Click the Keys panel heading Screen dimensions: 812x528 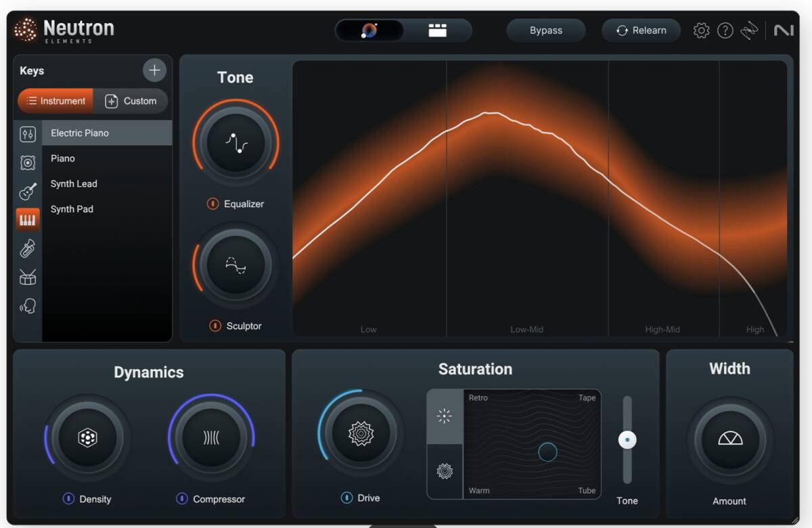pos(32,70)
